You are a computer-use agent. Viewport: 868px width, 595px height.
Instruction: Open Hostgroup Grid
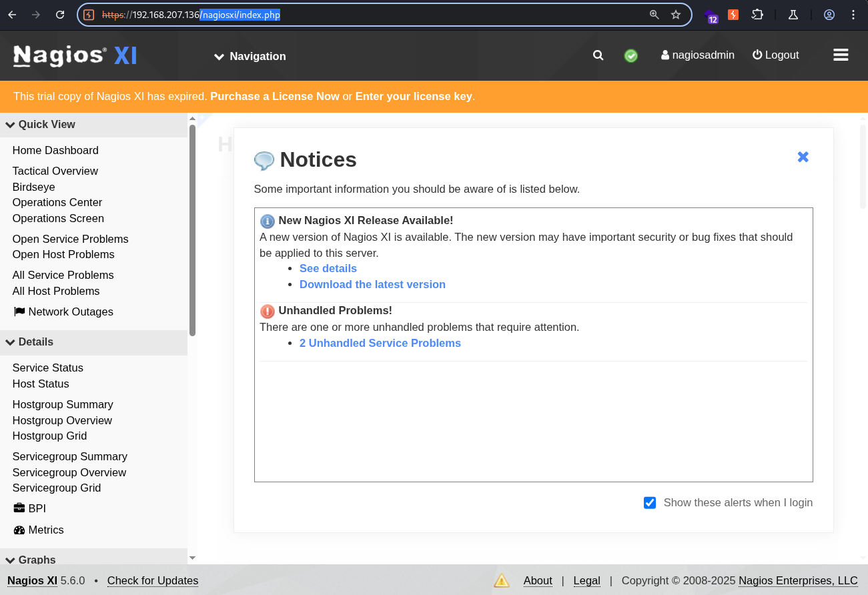49,436
